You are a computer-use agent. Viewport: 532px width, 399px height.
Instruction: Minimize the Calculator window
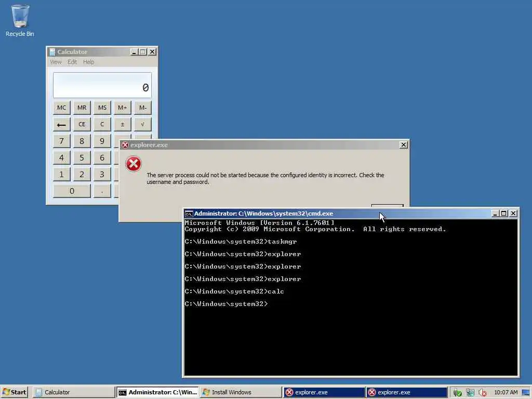(134, 52)
